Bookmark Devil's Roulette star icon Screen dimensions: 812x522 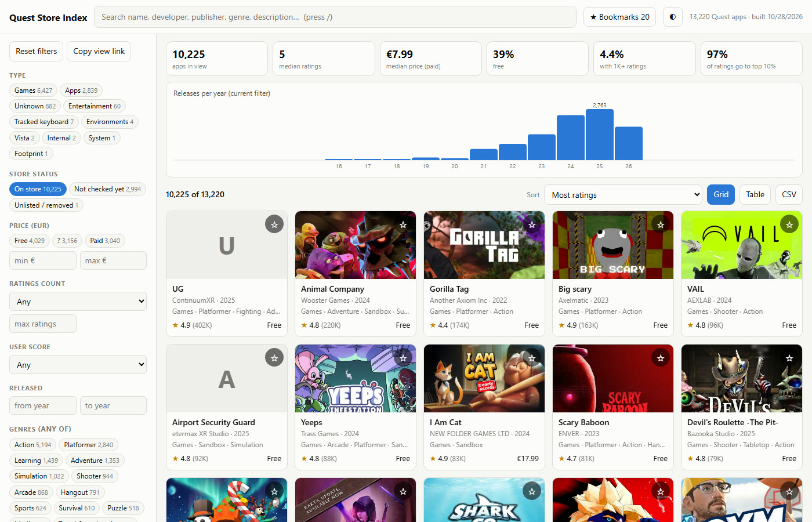pyautogui.click(x=789, y=358)
